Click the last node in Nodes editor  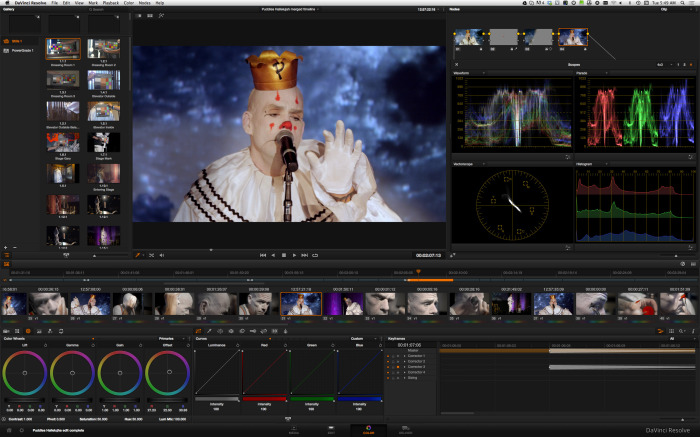pyautogui.click(x=572, y=38)
